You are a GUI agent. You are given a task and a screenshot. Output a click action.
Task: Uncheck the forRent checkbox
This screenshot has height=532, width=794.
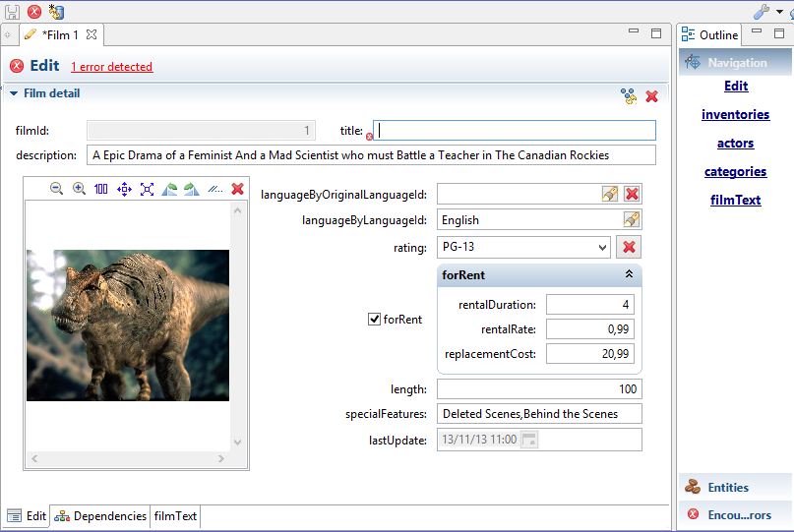tap(374, 319)
